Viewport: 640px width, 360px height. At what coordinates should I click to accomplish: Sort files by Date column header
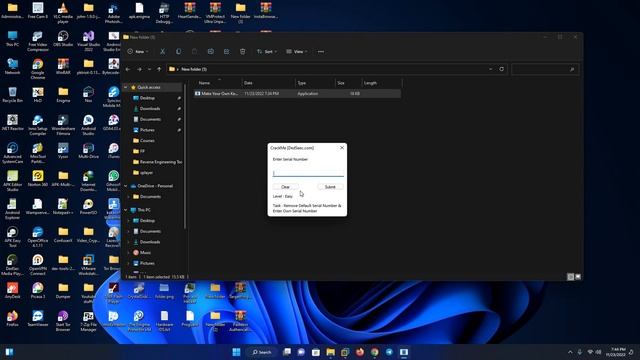[x=269, y=83]
